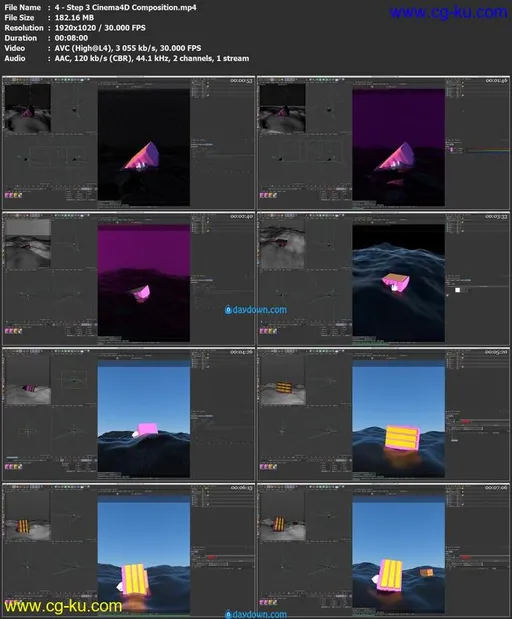The width and height of the screenshot is (512, 619).
Task: Open the video frame at 00:02:40
Action: (128, 279)
